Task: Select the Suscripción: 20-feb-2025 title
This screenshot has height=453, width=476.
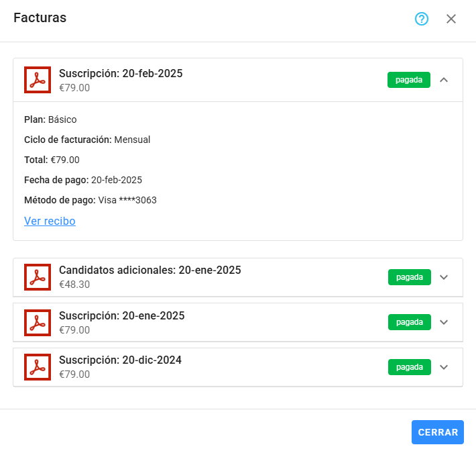Action: click(x=121, y=73)
